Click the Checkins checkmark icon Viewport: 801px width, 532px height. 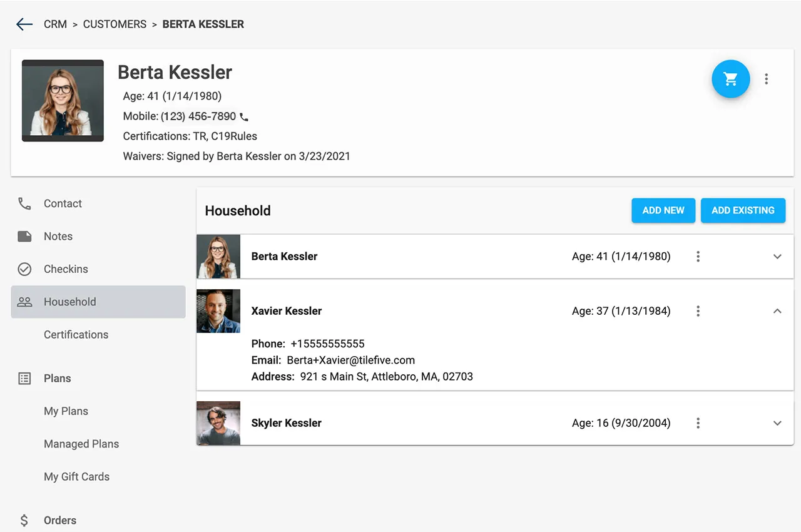(x=24, y=269)
